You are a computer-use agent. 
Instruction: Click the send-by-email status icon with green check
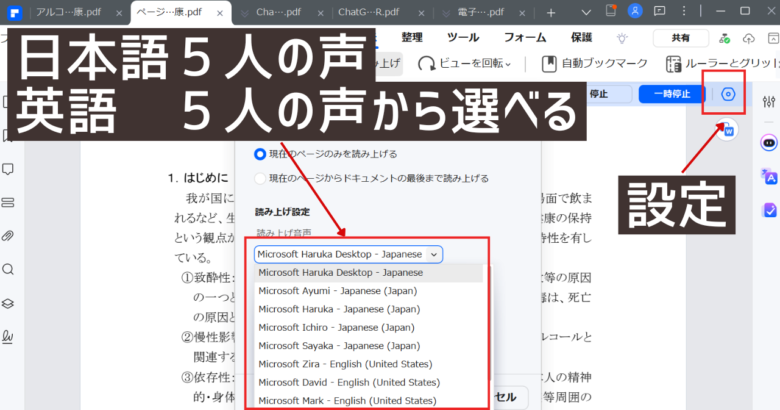tap(725, 38)
